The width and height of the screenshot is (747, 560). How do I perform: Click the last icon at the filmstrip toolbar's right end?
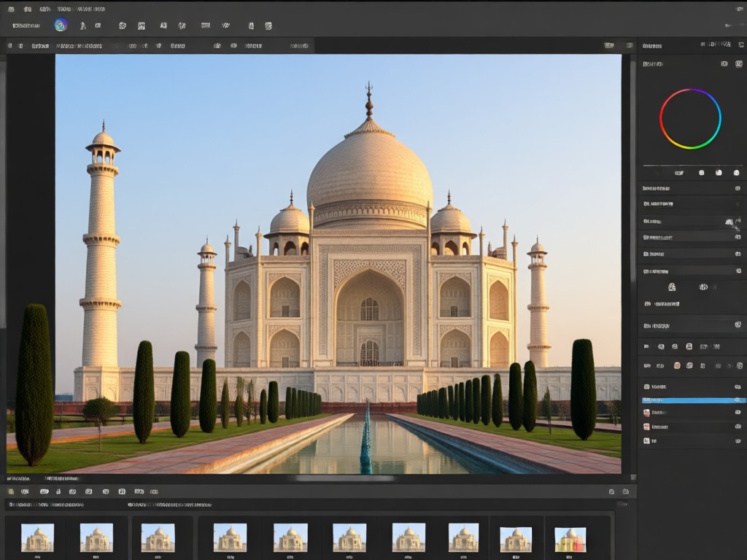coord(625,491)
